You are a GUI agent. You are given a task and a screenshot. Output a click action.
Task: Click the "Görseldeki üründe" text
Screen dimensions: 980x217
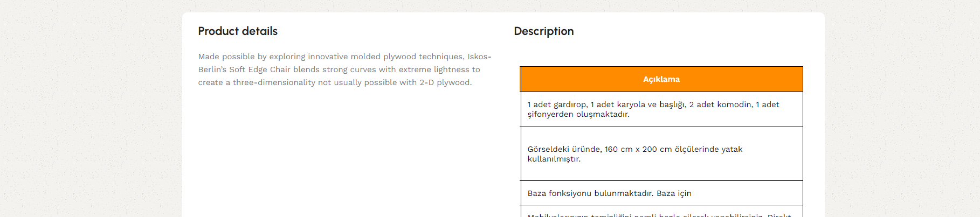(x=563, y=149)
